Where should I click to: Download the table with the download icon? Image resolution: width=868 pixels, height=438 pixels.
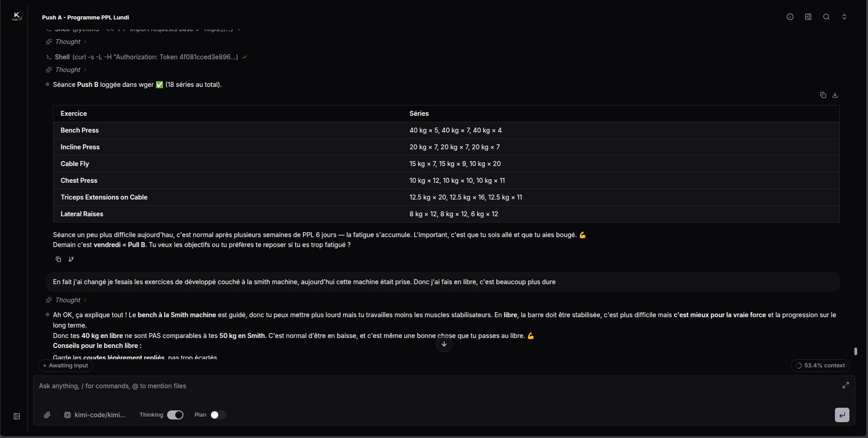[x=835, y=95]
